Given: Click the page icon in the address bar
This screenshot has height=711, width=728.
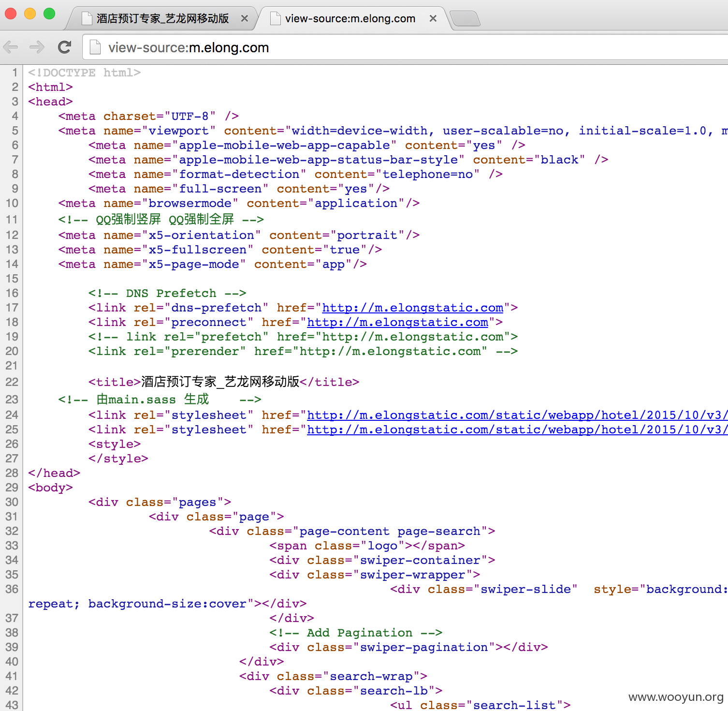Looking at the screenshot, I should pos(95,47).
